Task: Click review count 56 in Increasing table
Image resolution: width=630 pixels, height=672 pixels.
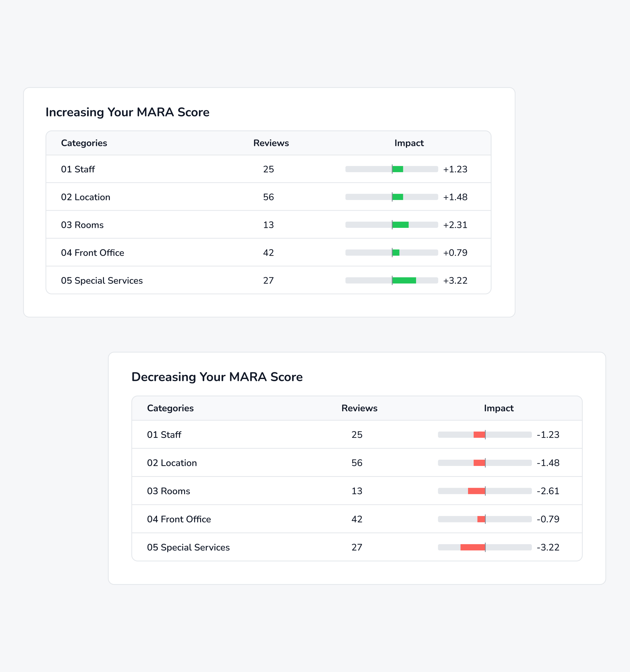Action: point(268,197)
